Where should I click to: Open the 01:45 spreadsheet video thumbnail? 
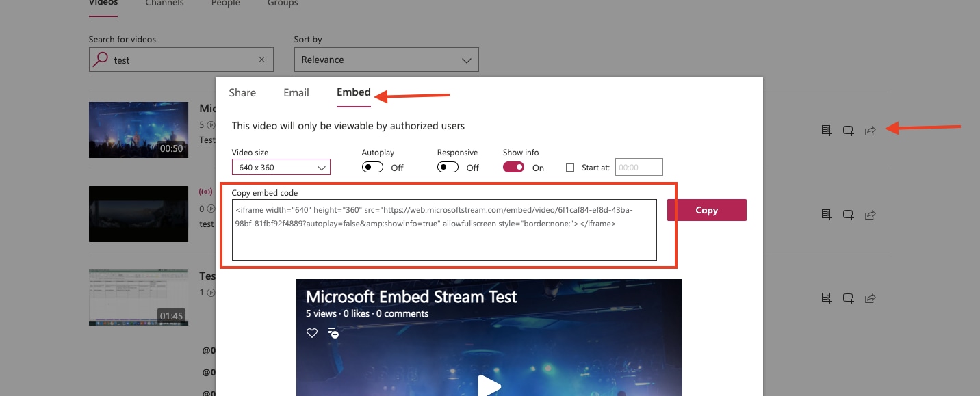(138, 298)
